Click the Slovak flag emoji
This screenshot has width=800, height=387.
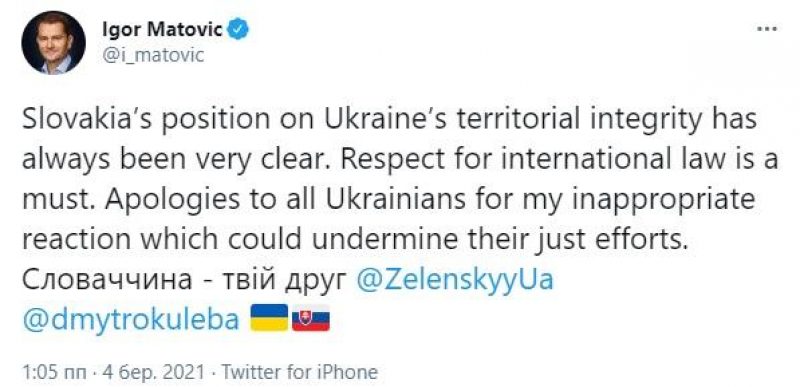click(x=311, y=318)
